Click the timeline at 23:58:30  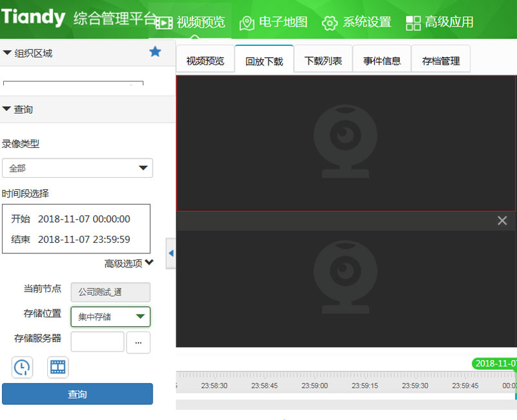tap(215, 385)
